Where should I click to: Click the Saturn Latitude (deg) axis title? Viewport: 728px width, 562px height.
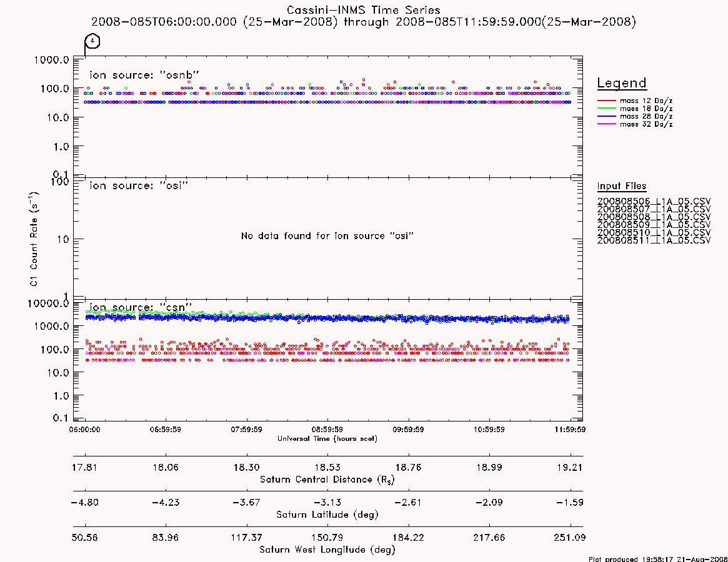(x=327, y=515)
